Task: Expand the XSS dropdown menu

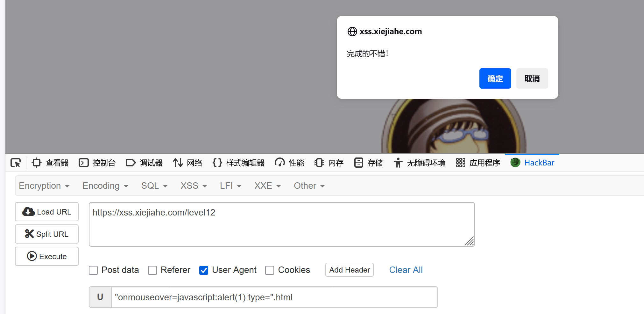Action: [194, 186]
